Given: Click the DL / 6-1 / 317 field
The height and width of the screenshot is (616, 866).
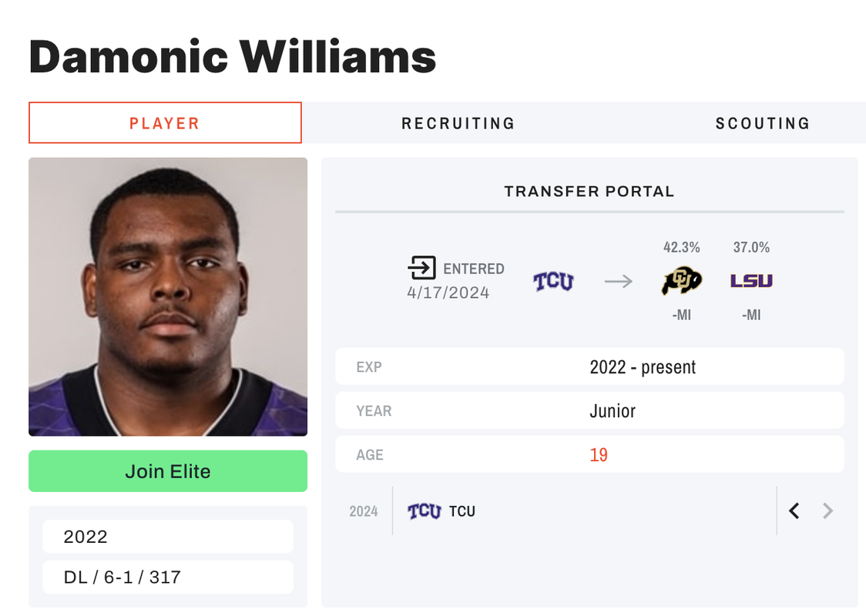Looking at the screenshot, I should (168, 577).
